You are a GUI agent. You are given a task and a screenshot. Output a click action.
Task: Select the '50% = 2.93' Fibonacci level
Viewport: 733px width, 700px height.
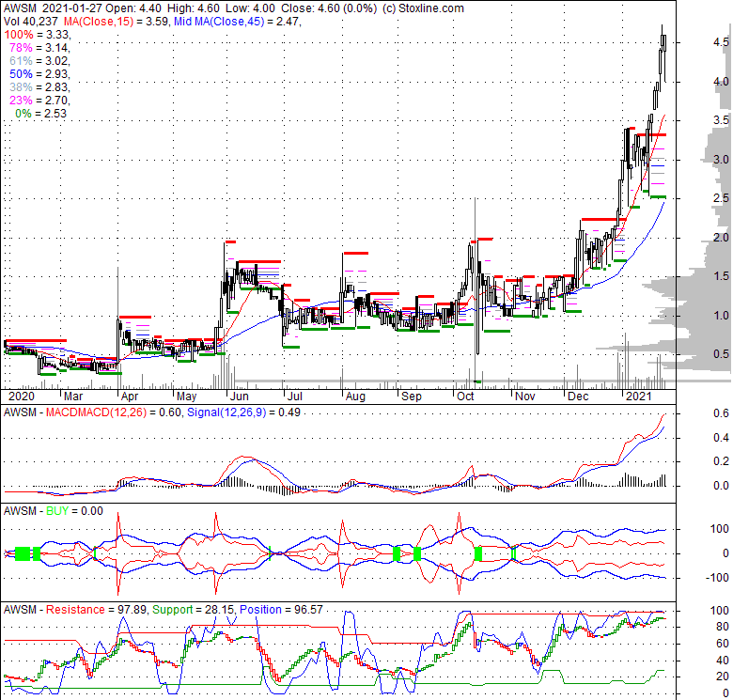39,74
